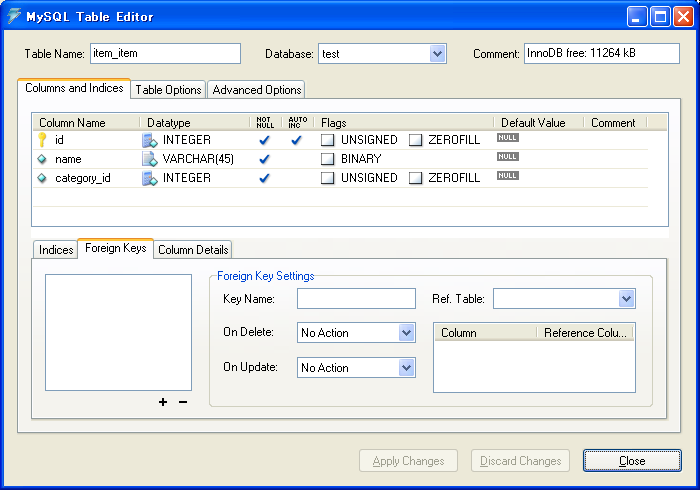
Task: Click the Datatype column header
Action: (x=195, y=123)
